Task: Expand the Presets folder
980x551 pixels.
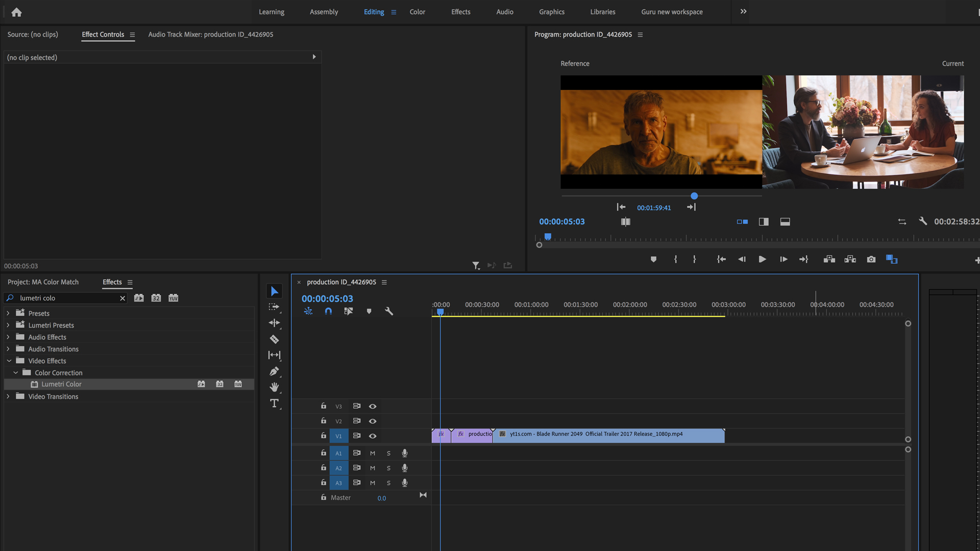Action: pos(8,313)
